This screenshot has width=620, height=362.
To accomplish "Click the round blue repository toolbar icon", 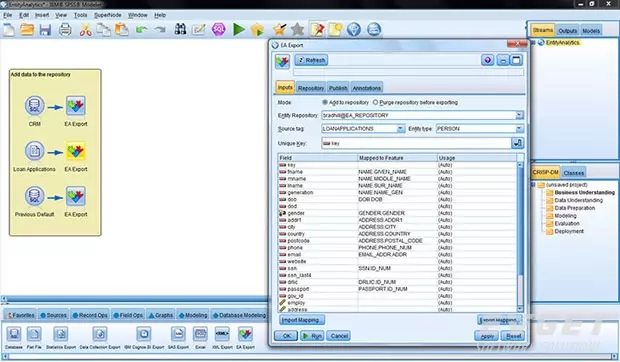I will click(x=374, y=29).
